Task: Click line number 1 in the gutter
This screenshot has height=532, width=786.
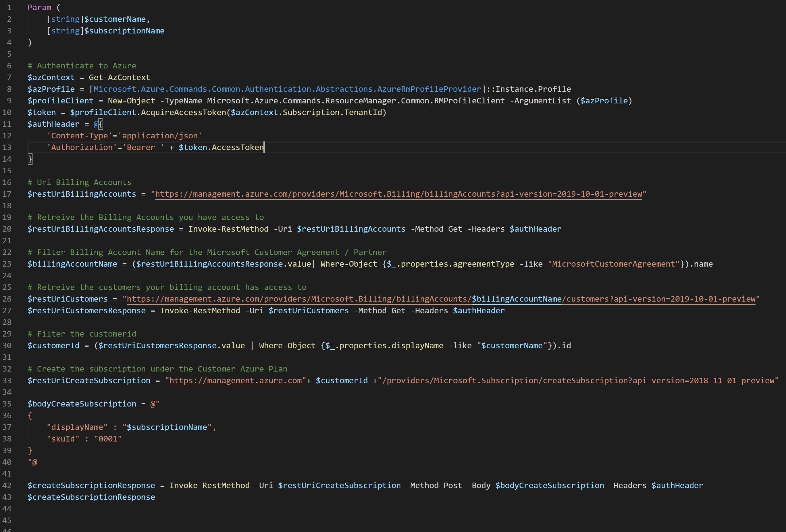Action: click(x=9, y=7)
